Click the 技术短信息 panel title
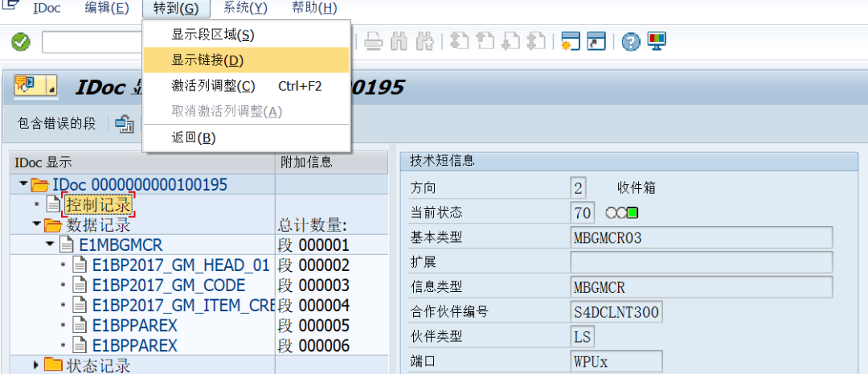 tap(441, 161)
